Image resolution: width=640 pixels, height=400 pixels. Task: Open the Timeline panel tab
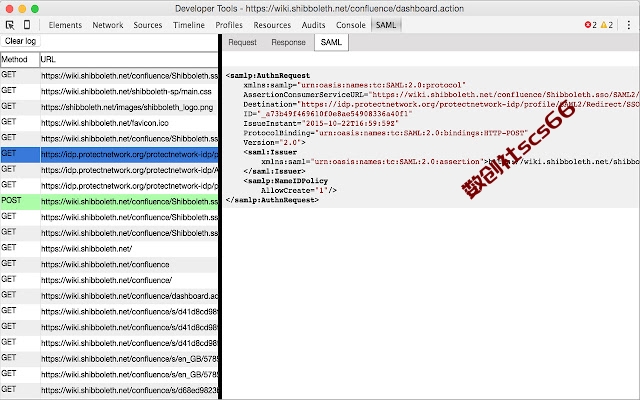189,25
